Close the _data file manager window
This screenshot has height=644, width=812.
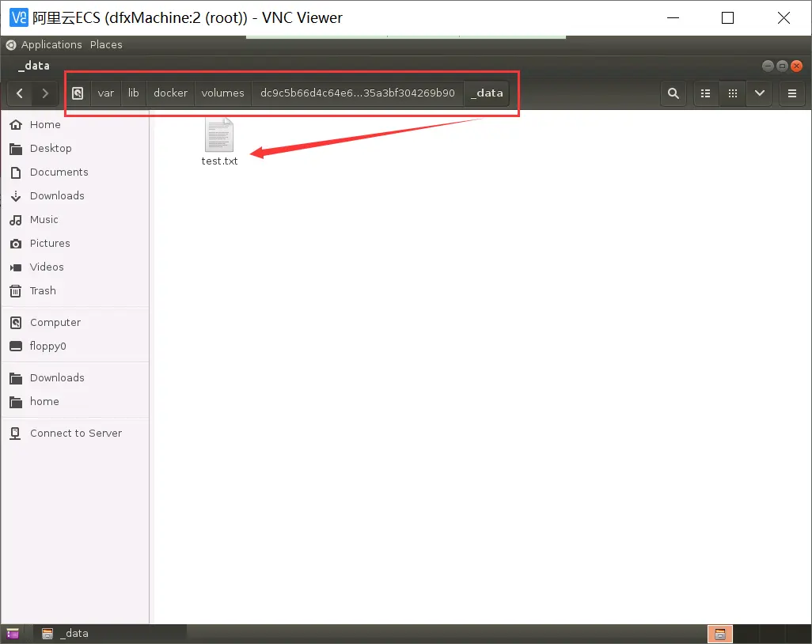(797, 66)
